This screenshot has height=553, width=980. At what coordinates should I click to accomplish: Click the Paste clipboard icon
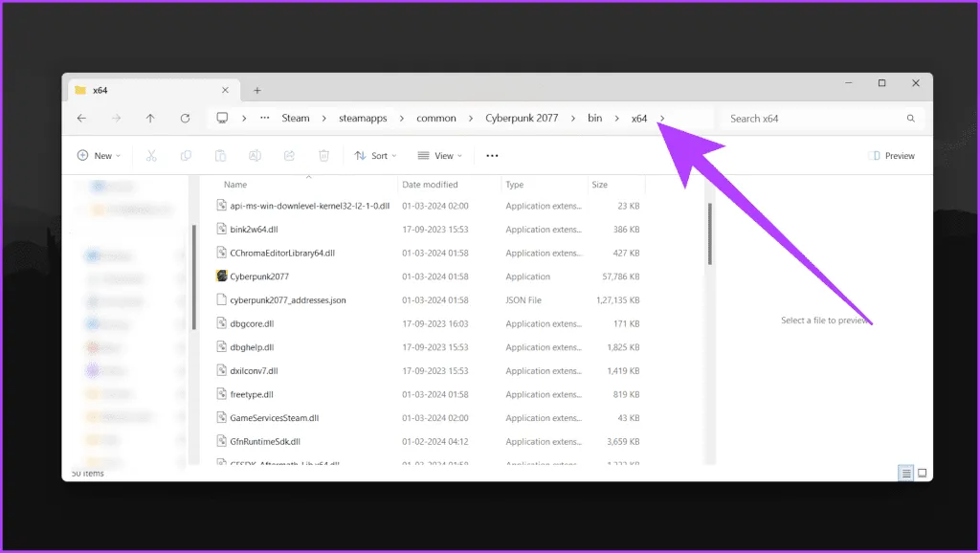point(220,156)
